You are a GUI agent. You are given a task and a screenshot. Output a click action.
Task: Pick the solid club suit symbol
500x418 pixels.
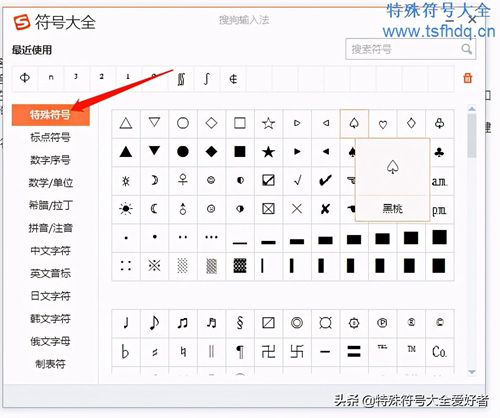pos(439,152)
